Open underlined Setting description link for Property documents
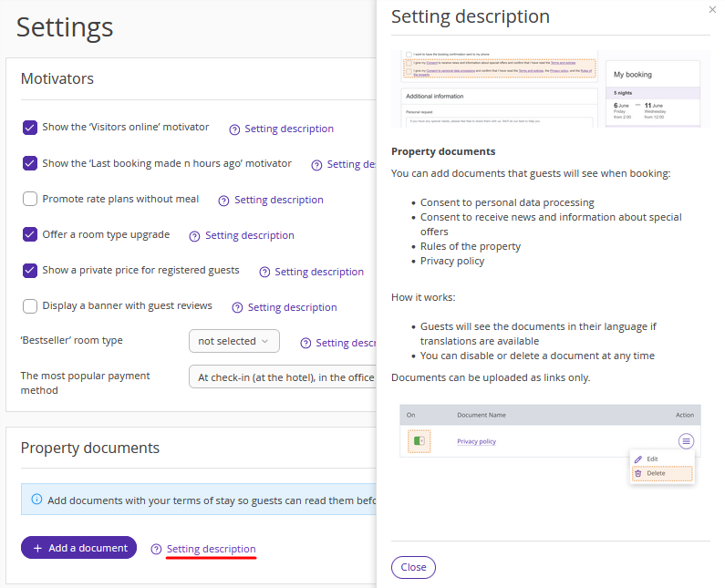This screenshot has height=588, width=725. click(x=211, y=549)
